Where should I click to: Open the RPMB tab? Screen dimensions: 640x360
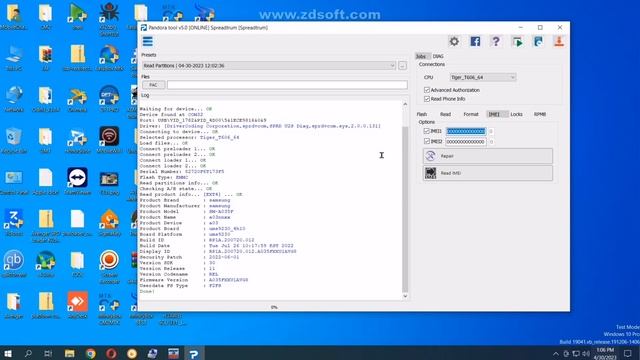coord(540,114)
